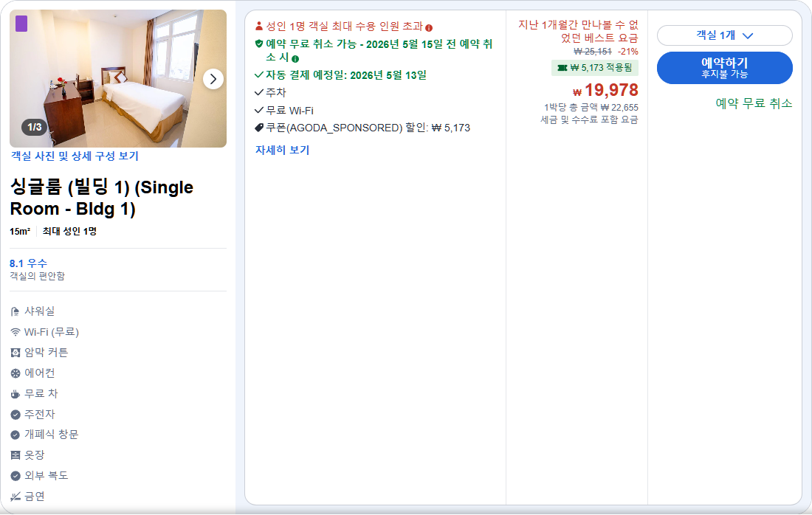Click the 암막 커튼 blackout curtain icon
This screenshot has width=812, height=515.
17,352
